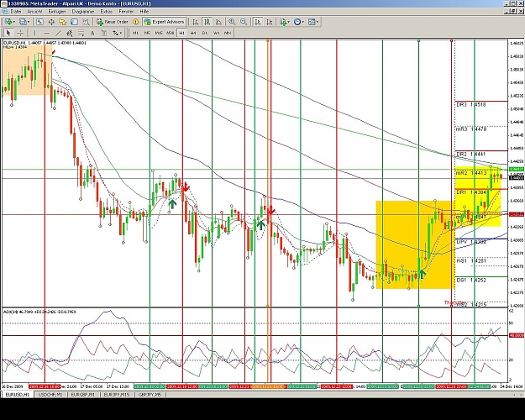Select the vertical line tool
The height and width of the screenshot is (420, 525).
pyautogui.click(x=34, y=33)
